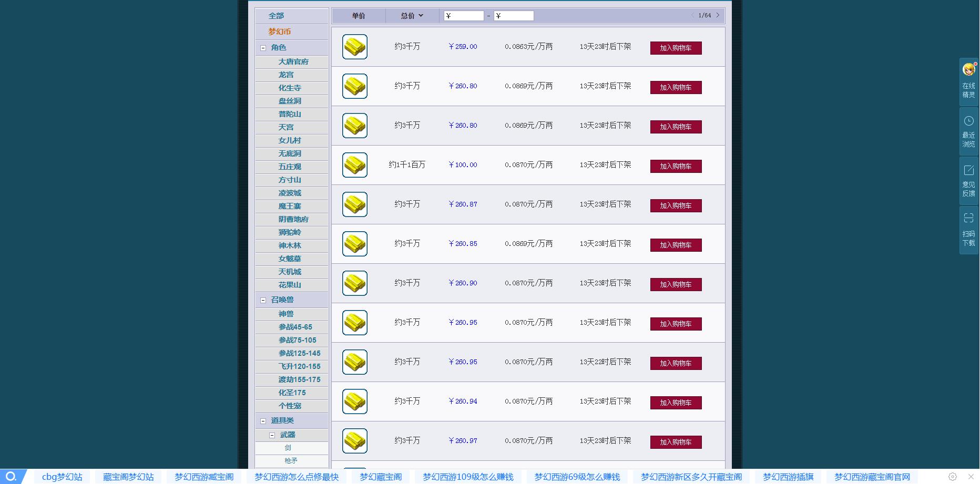The image size is (980, 484).
Task: Collapse the 武器 subcategory
Action: (x=272, y=435)
